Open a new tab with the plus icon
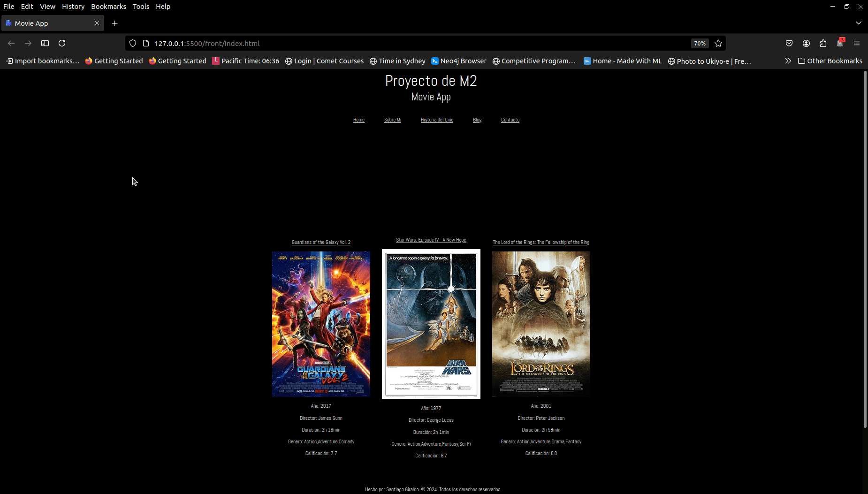Viewport: 868px width, 494px height. click(x=114, y=23)
